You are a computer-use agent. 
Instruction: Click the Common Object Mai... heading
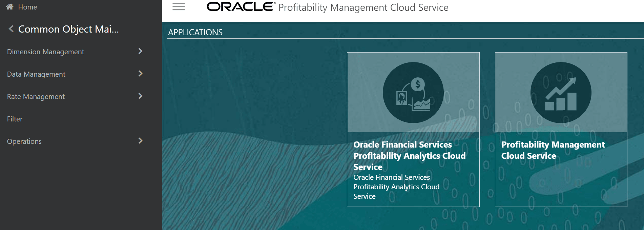pyautogui.click(x=69, y=29)
